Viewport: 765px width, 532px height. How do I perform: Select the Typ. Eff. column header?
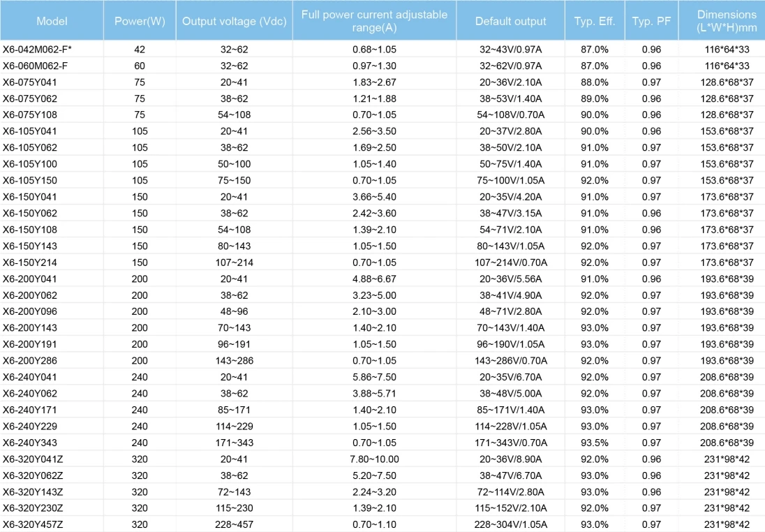pyautogui.click(x=595, y=21)
